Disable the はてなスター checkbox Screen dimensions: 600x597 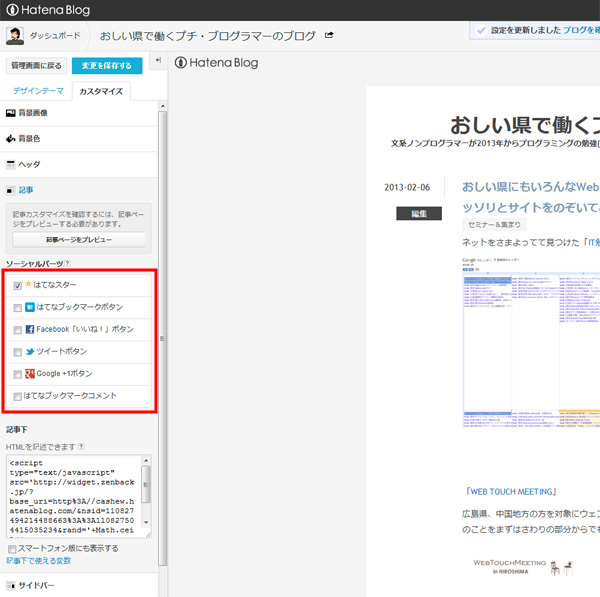[x=17, y=285]
